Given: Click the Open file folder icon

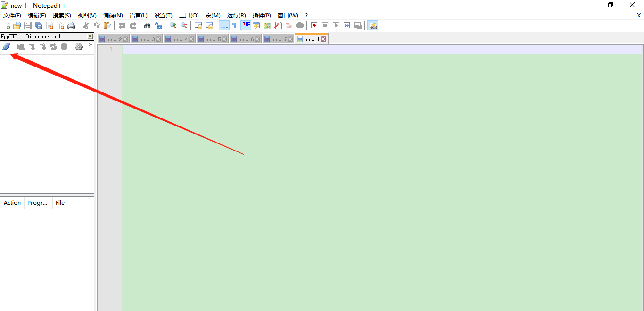Looking at the screenshot, I should [x=17, y=25].
